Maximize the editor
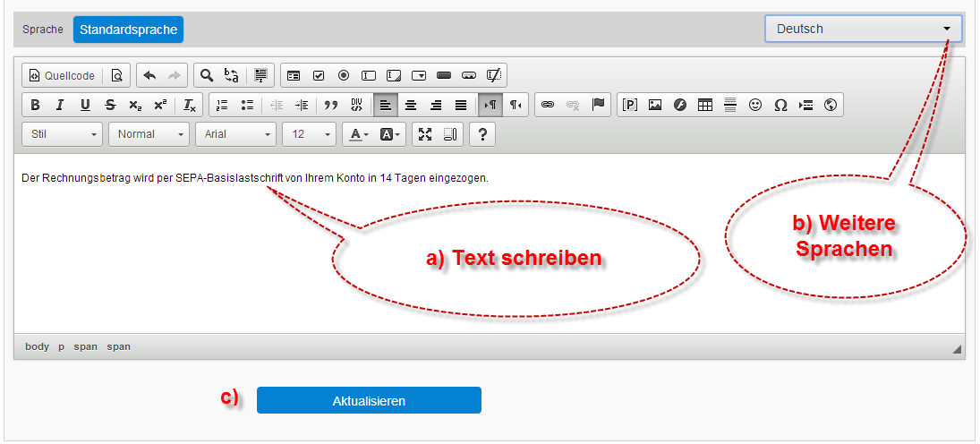This screenshot has height=444, width=980. pos(425,133)
